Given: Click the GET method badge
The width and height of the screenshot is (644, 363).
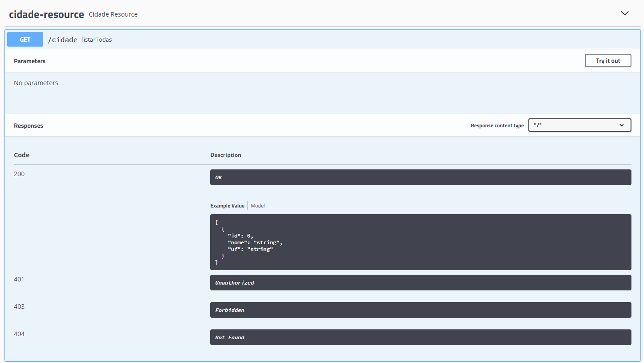Looking at the screenshot, I should (x=25, y=39).
